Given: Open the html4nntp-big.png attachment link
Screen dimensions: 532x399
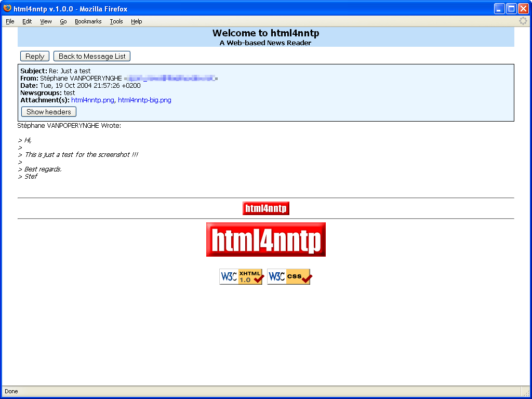Looking at the screenshot, I should 144,100.
